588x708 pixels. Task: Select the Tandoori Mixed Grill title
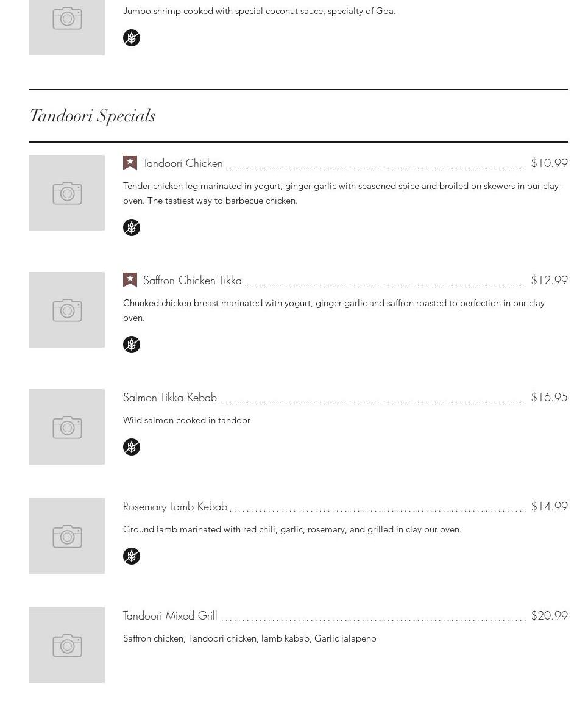pos(170,616)
